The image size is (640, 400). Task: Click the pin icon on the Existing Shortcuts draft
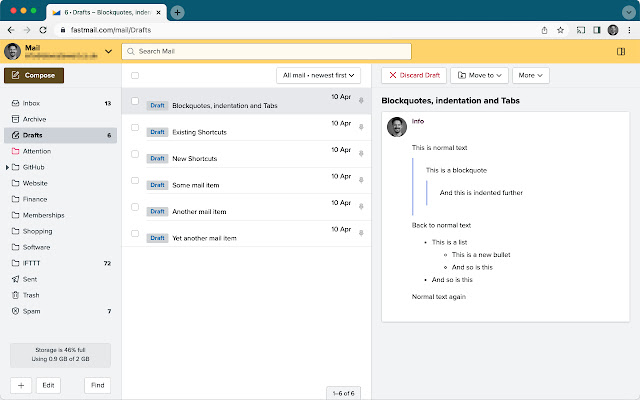click(x=360, y=127)
